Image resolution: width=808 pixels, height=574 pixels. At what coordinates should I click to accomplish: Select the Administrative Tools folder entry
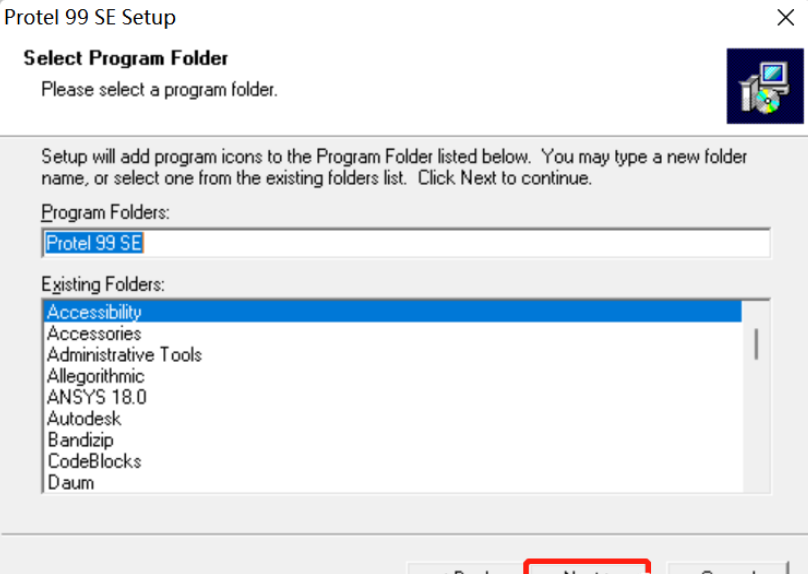[124, 355]
